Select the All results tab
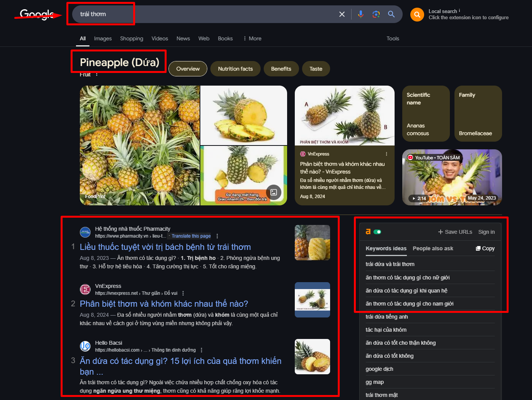Image resolution: width=532 pixels, height=400 pixels. pyautogui.click(x=83, y=38)
